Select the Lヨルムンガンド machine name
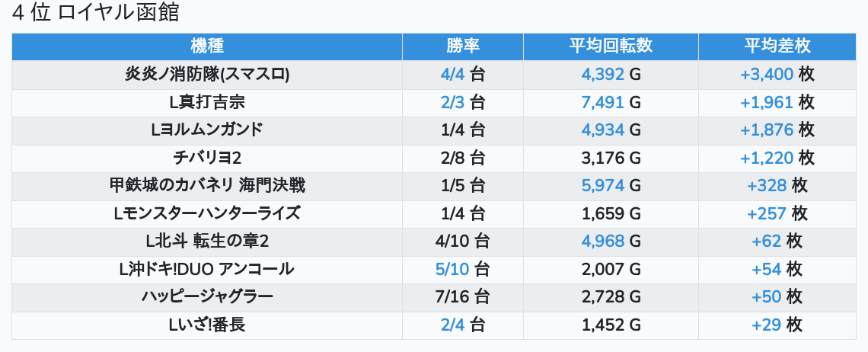Image resolution: width=868 pixels, height=352 pixels. pyautogui.click(x=207, y=130)
